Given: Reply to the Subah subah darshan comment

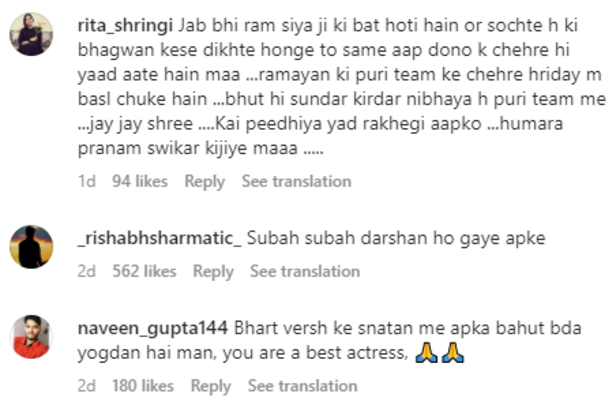Looking at the screenshot, I should (213, 272).
